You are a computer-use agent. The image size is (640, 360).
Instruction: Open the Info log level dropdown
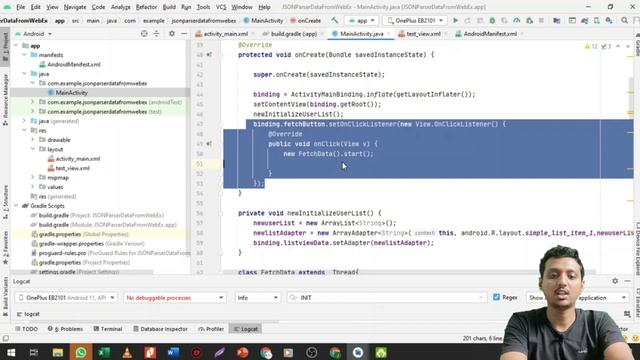[x=258, y=298]
